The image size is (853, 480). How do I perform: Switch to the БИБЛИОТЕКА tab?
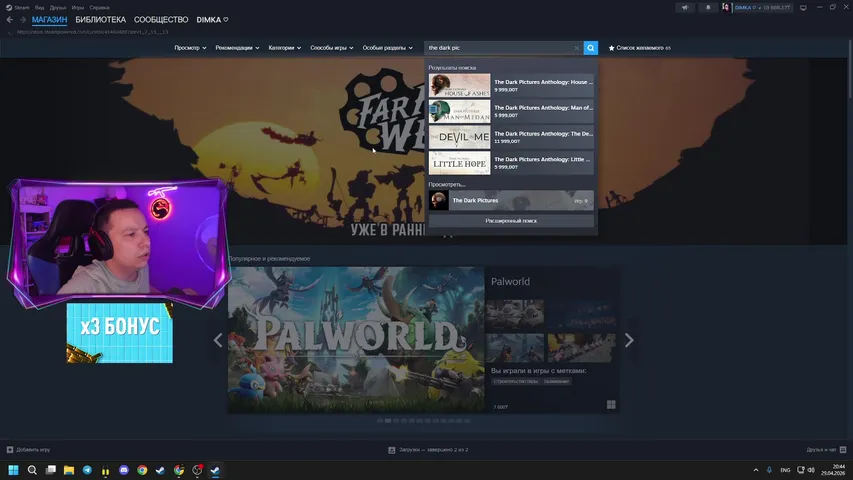101,20
